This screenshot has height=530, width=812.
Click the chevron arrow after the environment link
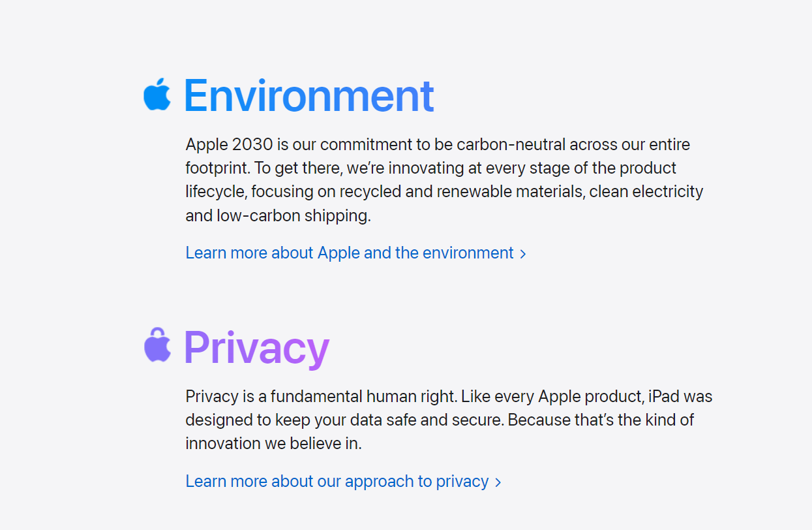[523, 254]
